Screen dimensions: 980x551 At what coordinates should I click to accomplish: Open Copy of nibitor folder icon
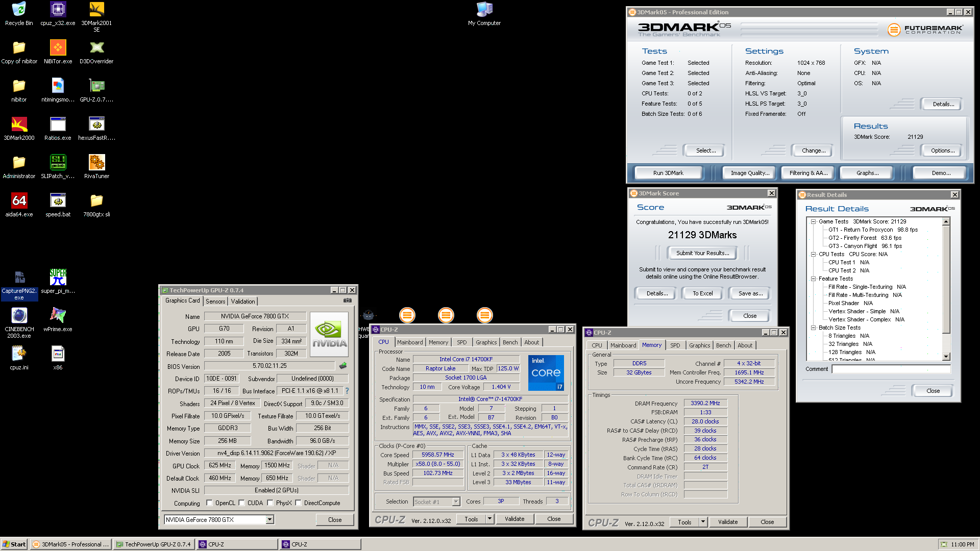coord(19,52)
